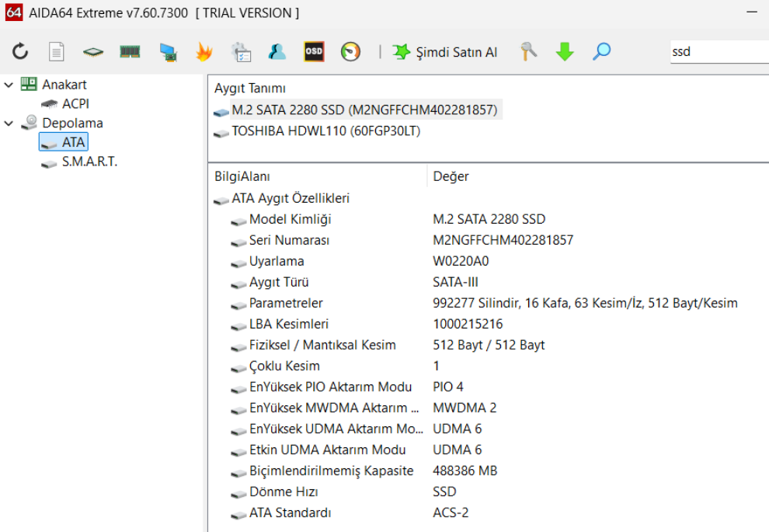
Task: Open the OSD panel icon
Action: click(x=314, y=51)
